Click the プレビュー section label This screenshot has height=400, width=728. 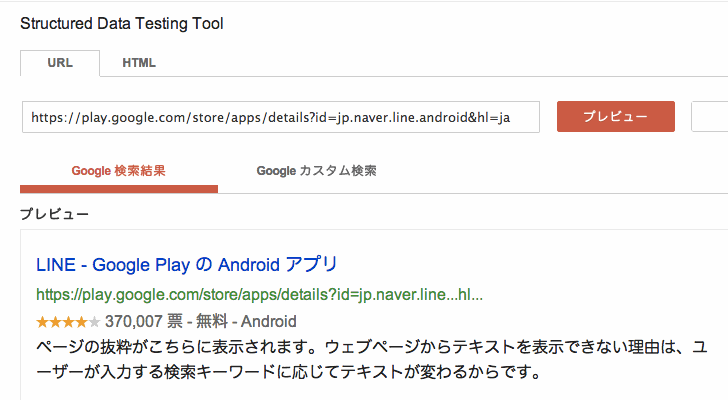coord(55,214)
